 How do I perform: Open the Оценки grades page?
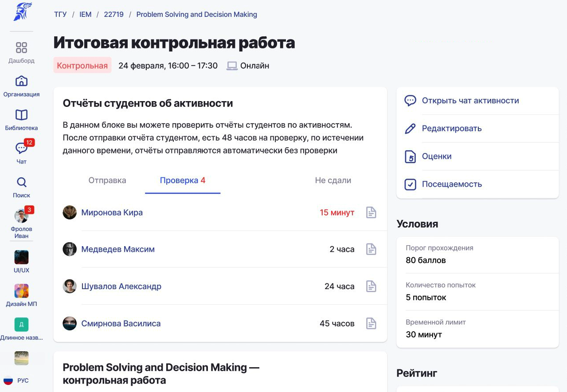tap(436, 157)
